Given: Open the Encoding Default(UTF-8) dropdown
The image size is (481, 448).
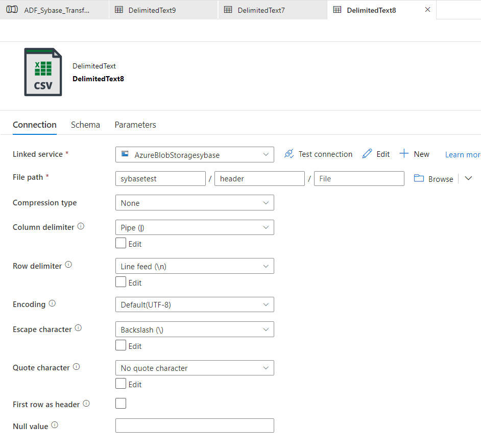Looking at the screenshot, I should coord(195,304).
